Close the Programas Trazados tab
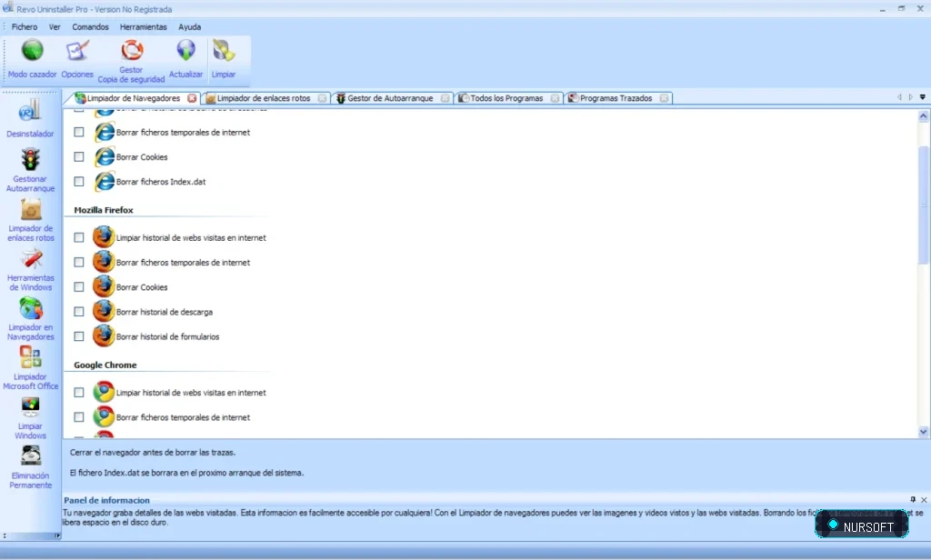 (664, 98)
